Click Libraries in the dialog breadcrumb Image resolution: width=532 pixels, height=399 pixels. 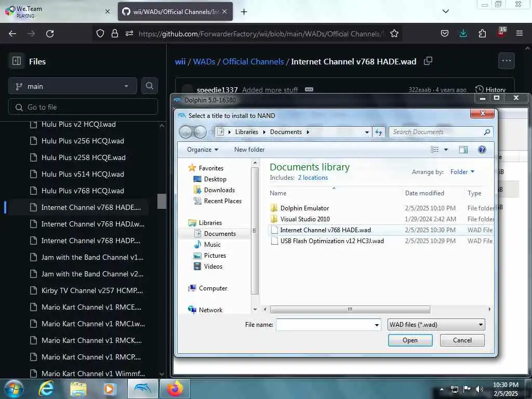[246, 132]
